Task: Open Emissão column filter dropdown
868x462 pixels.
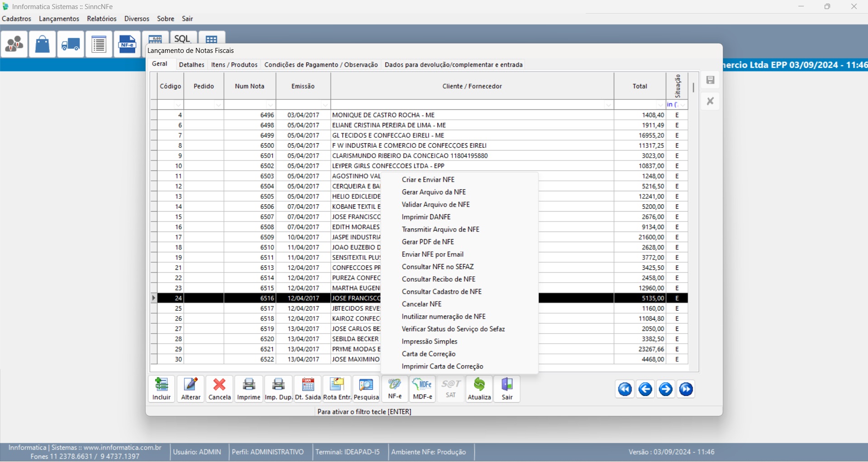Action: click(x=325, y=105)
